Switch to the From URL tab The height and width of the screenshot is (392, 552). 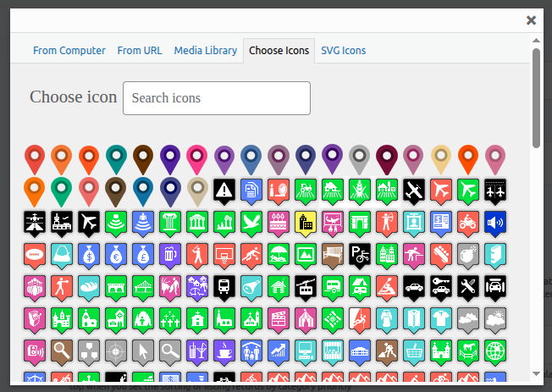pyautogui.click(x=140, y=51)
